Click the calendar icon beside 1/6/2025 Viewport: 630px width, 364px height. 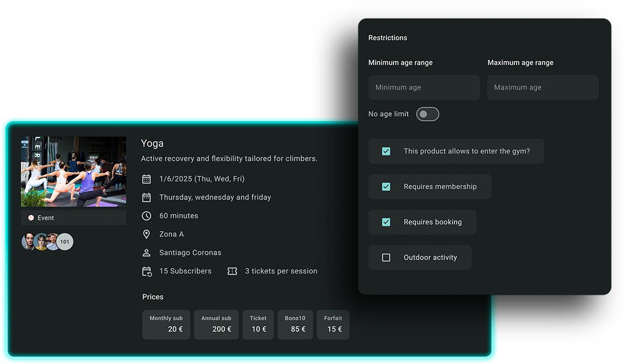(x=146, y=179)
